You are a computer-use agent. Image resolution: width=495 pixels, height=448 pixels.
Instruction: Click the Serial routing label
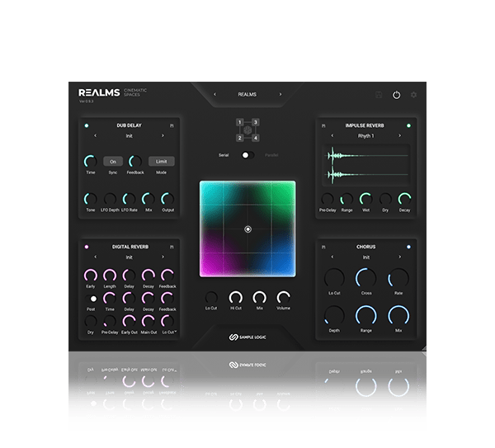pos(224,155)
